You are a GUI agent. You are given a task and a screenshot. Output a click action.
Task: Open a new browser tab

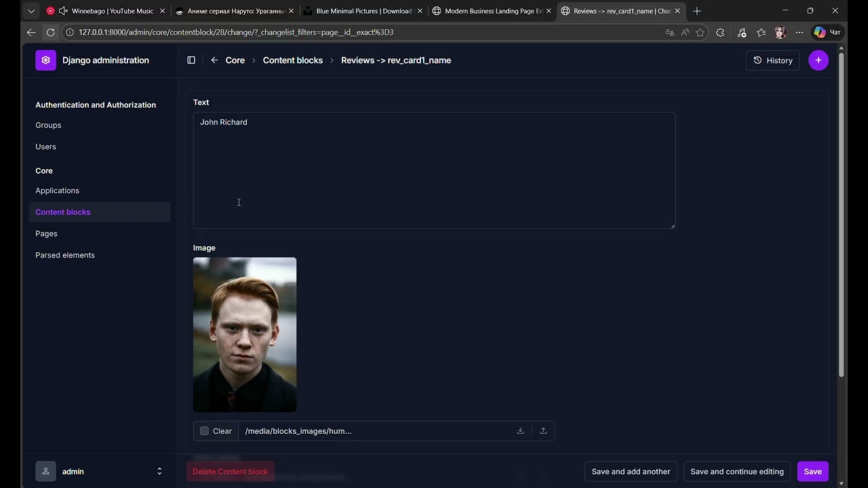tap(697, 11)
